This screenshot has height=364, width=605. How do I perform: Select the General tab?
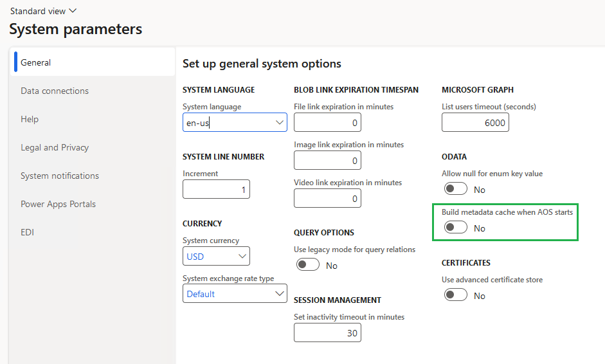[x=93, y=62]
